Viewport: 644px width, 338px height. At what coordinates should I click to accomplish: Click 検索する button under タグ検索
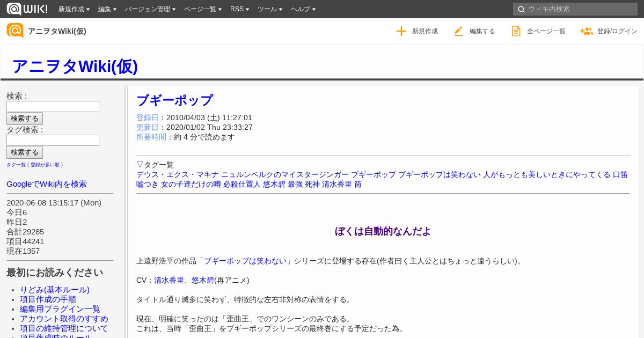25,152
